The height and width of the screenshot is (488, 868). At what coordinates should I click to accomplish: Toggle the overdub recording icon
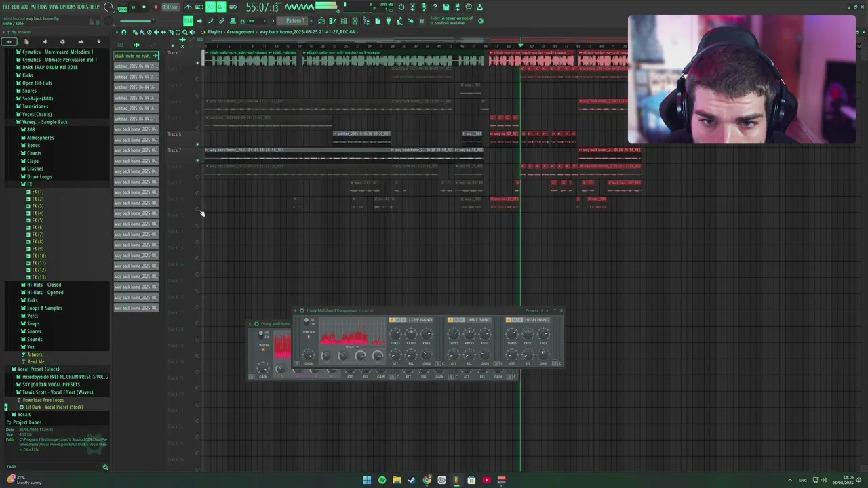[221, 7]
